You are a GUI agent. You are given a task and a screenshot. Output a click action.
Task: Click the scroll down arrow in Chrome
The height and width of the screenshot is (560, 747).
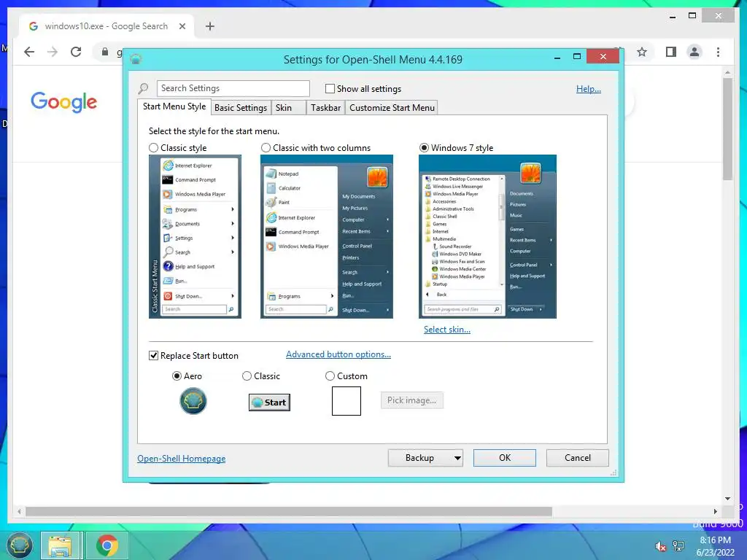point(727,499)
